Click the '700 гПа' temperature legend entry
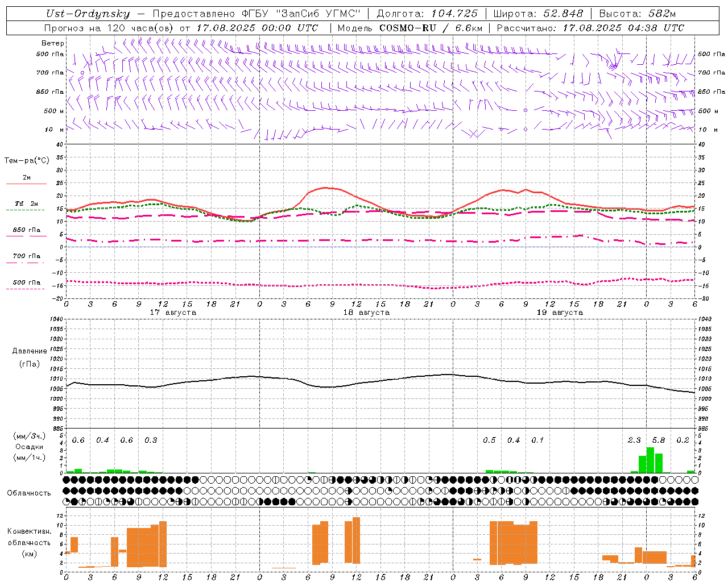Viewport: 728px width, 582px height. coord(27,256)
